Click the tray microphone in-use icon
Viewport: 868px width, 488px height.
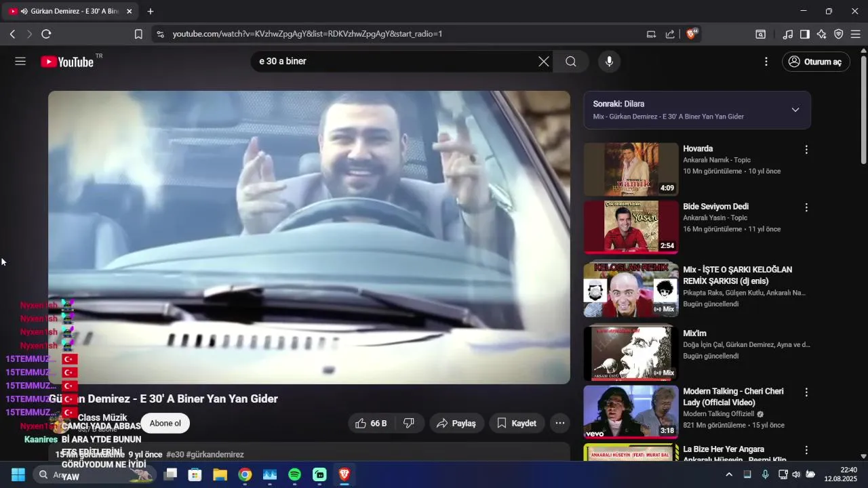765,474
